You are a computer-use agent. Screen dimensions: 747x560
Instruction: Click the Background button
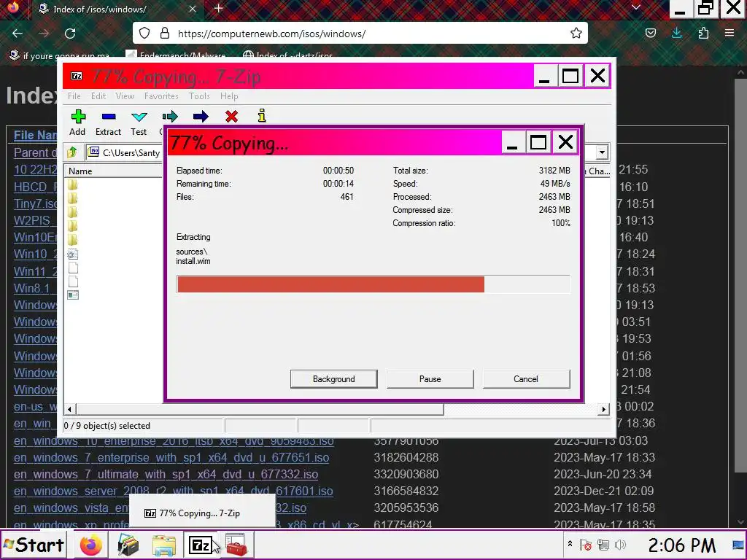click(x=334, y=379)
